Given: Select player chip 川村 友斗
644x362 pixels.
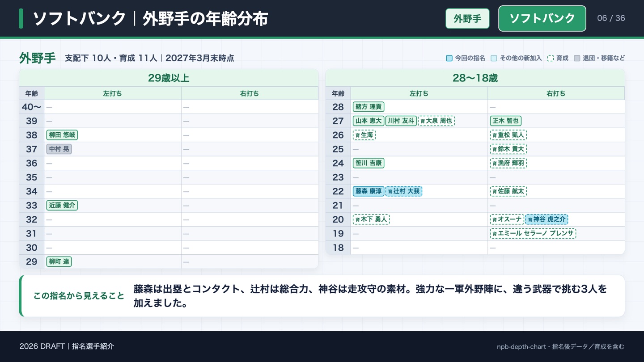Looking at the screenshot, I should coord(401,121).
